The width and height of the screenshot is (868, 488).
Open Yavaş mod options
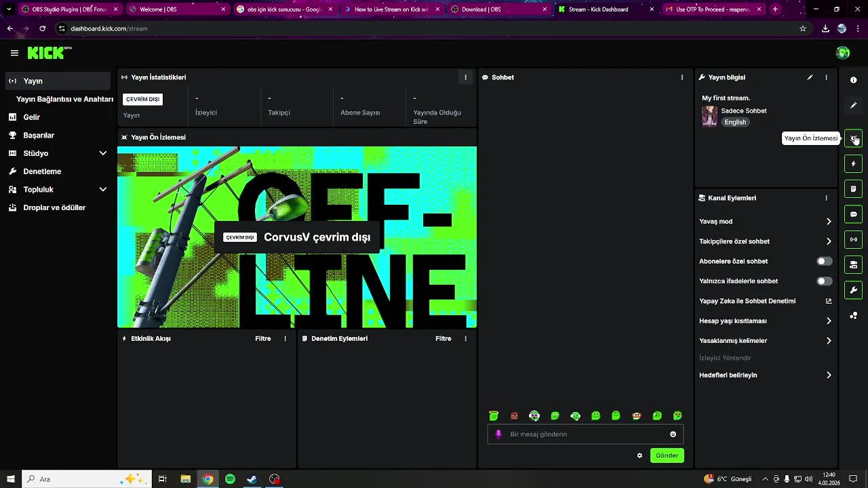coord(766,222)
